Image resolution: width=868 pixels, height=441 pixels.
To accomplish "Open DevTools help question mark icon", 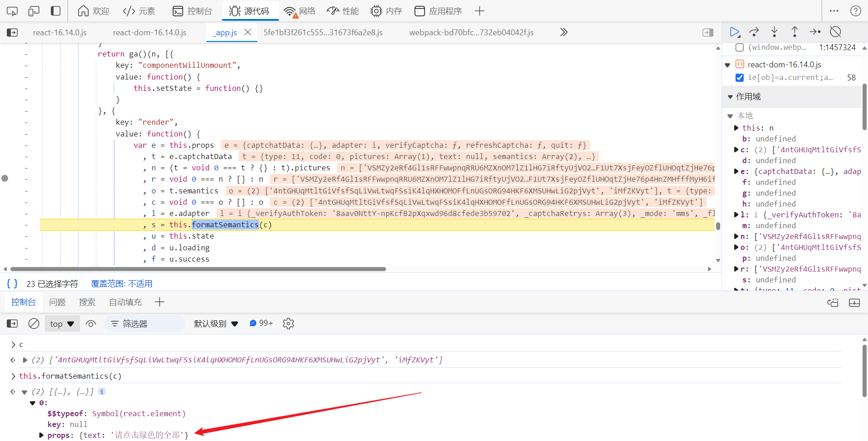I will point(856,11).
